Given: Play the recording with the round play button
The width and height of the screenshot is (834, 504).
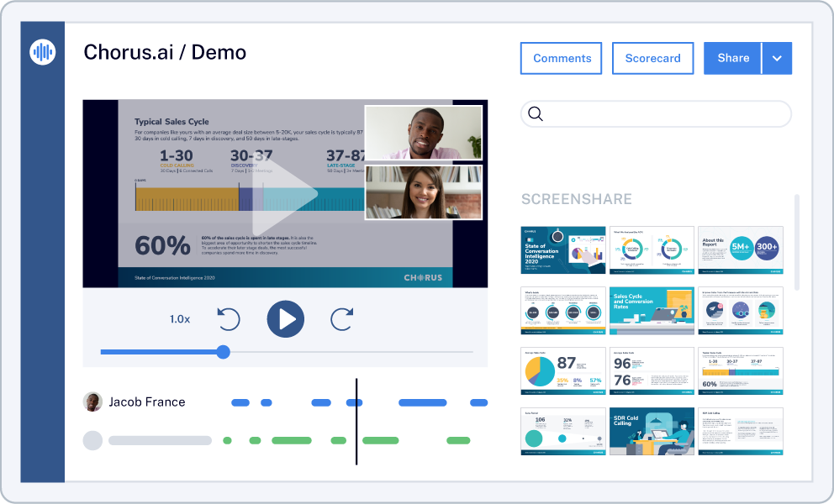Looking at the screenshot, I should 286,319.
